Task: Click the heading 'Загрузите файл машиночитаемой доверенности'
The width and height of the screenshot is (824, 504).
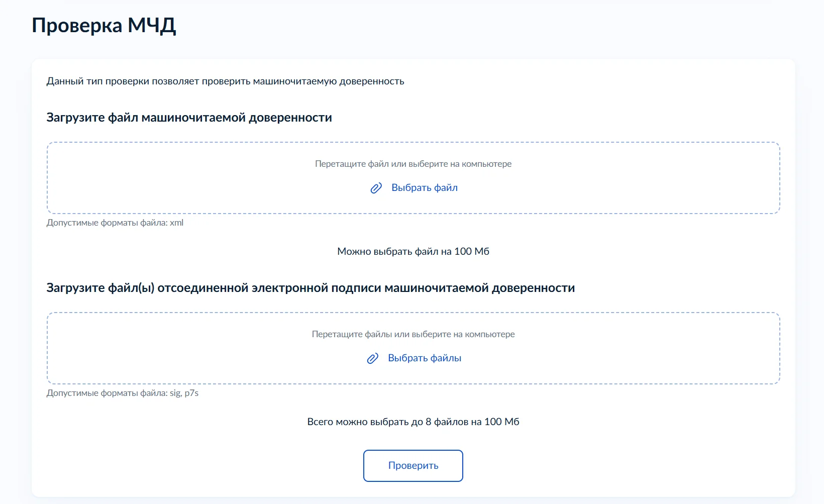Action: point(189,118)
